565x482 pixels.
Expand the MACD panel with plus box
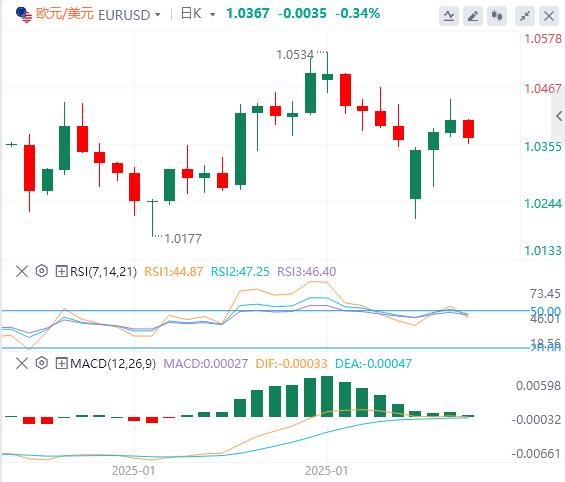point(61,363)
